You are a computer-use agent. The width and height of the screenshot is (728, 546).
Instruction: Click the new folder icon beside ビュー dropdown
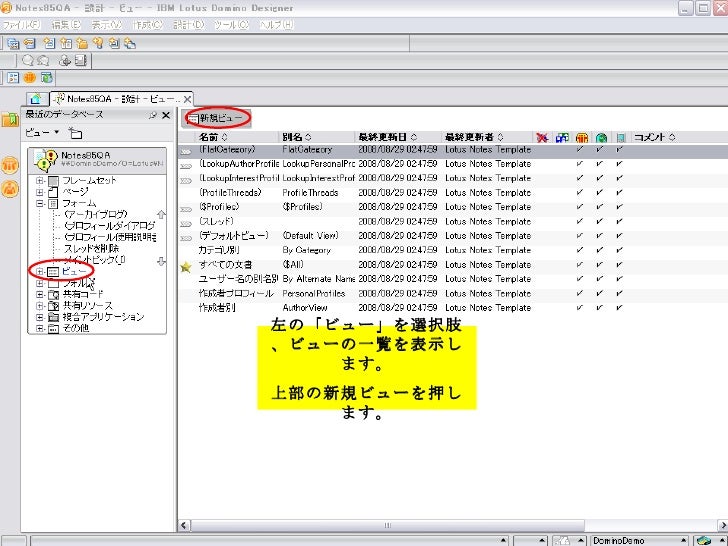click(75, 133)
